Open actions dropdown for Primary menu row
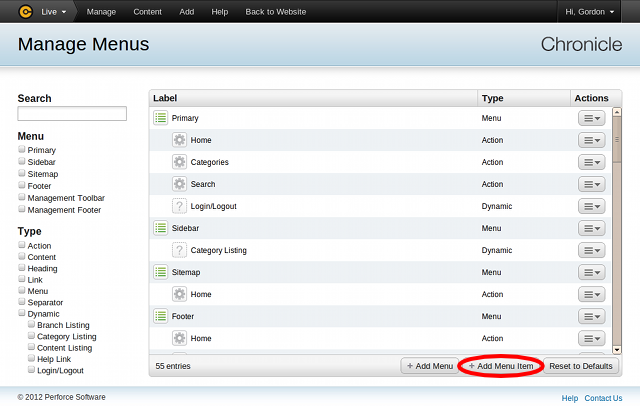640x406 pixels. pos(591,118)
